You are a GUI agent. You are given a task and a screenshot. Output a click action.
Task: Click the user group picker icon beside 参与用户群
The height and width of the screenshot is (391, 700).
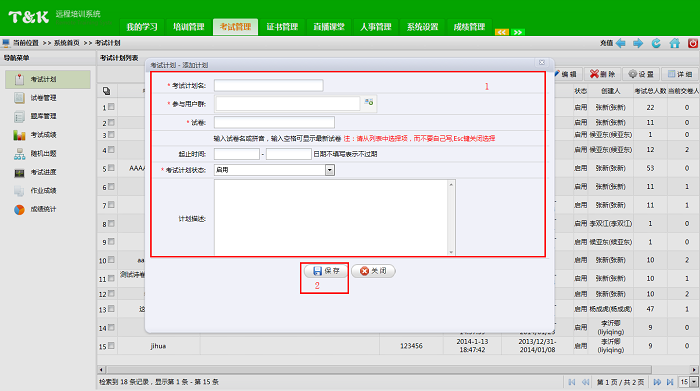coord(369,102)
